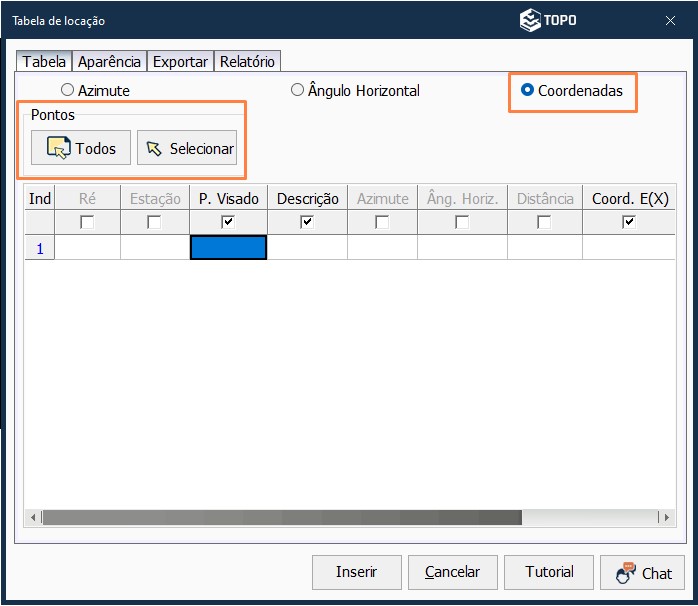Toggle the Ré column checkbox
Screen dimensions: 698x606
pos(87,222)
